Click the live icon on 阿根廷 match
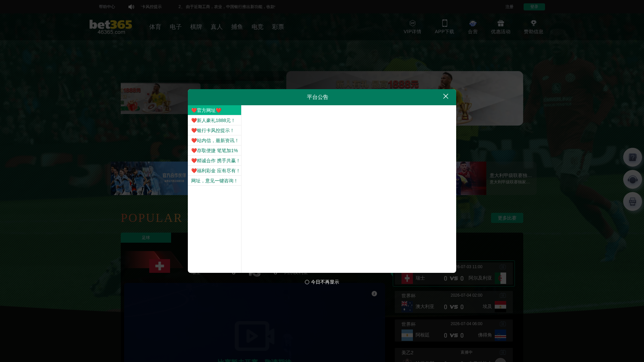 (x=502, y=324)
